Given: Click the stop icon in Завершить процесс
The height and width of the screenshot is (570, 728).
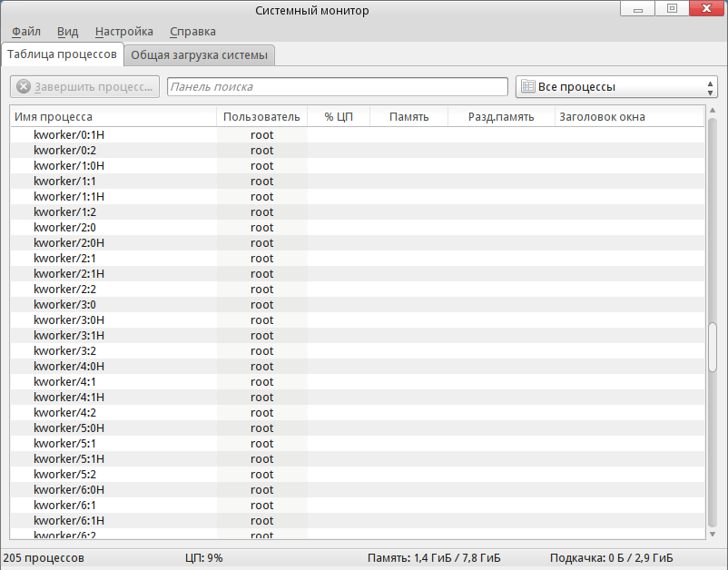Looking at the screenshot, I should click(x=24, y=87).
